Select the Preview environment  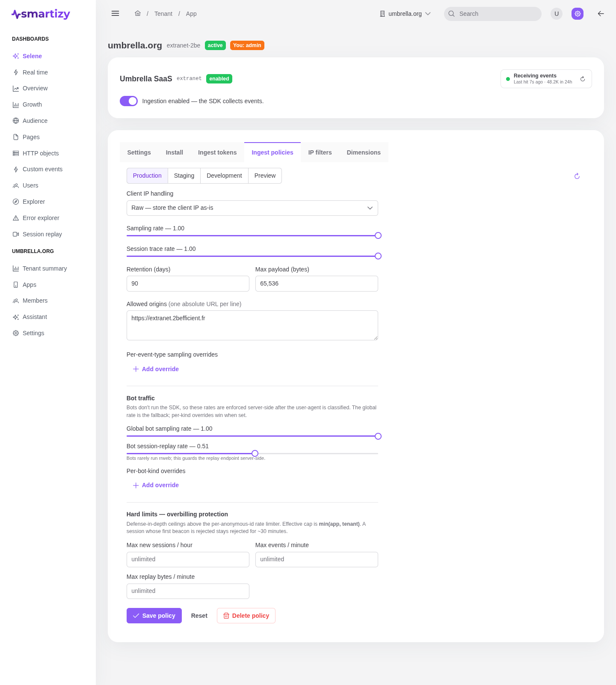coord(265,176)
